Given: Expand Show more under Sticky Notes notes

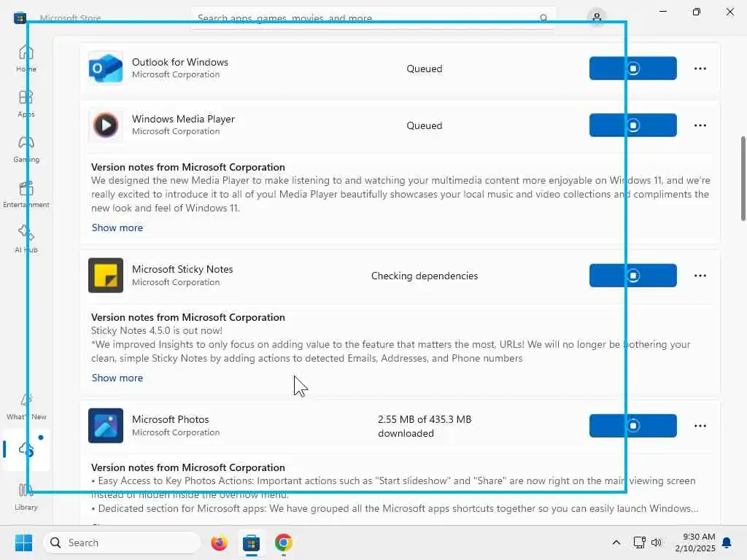Looking at the screenshot, I should [117, 378].
